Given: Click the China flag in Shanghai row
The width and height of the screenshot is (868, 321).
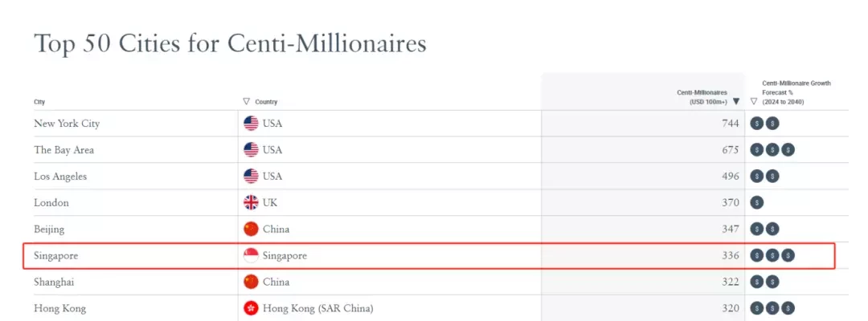Looking at the screenshot, I should 251,282.
